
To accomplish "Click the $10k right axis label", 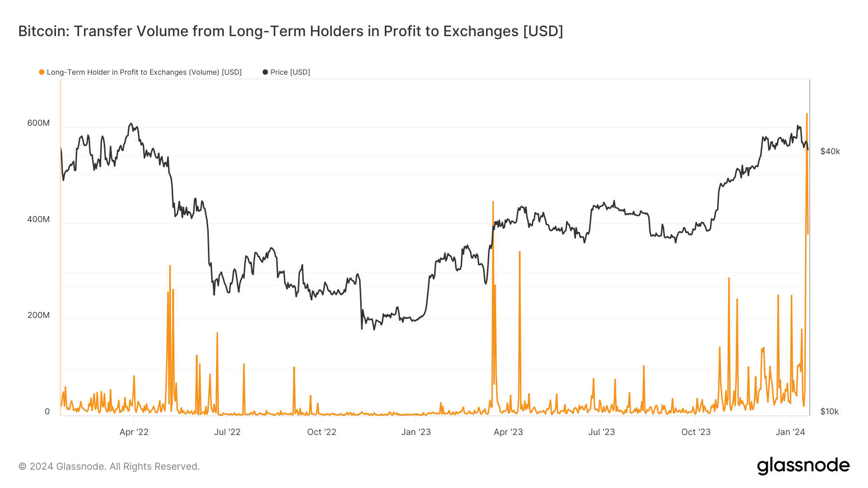I will (x=829, y=412).
